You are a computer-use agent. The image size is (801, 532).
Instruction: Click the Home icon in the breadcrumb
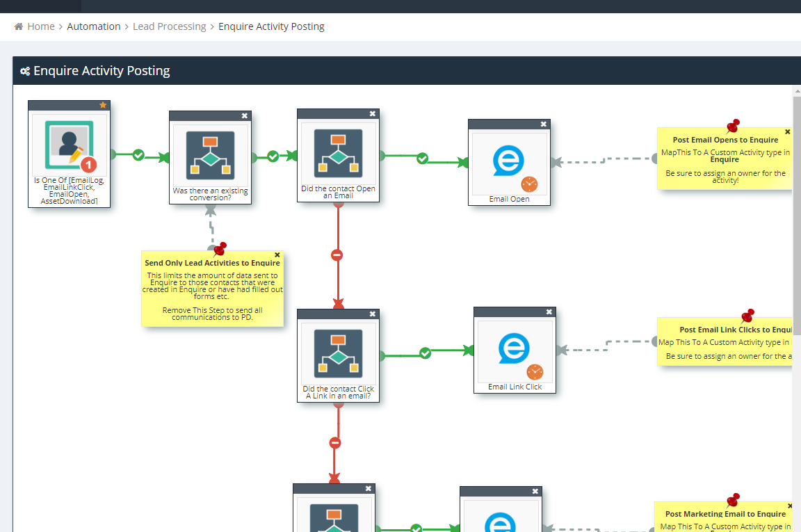pyautogui.click(x=18, y=26)
